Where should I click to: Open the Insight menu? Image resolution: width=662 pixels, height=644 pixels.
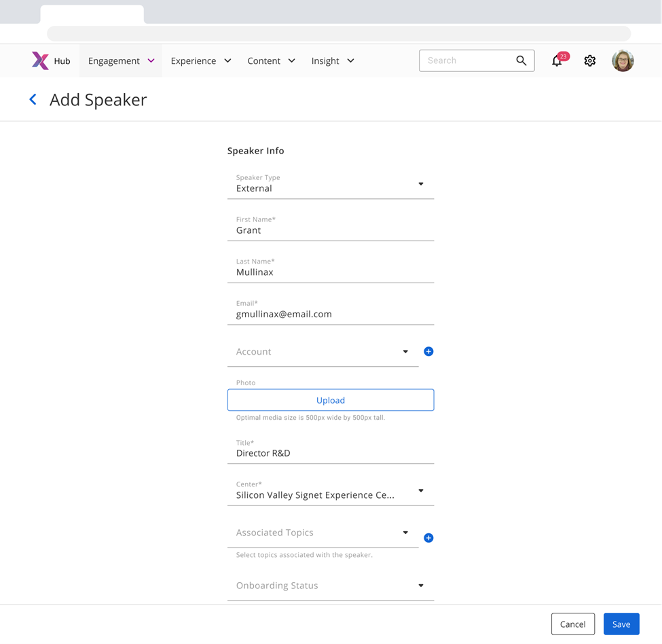[332, 61]
